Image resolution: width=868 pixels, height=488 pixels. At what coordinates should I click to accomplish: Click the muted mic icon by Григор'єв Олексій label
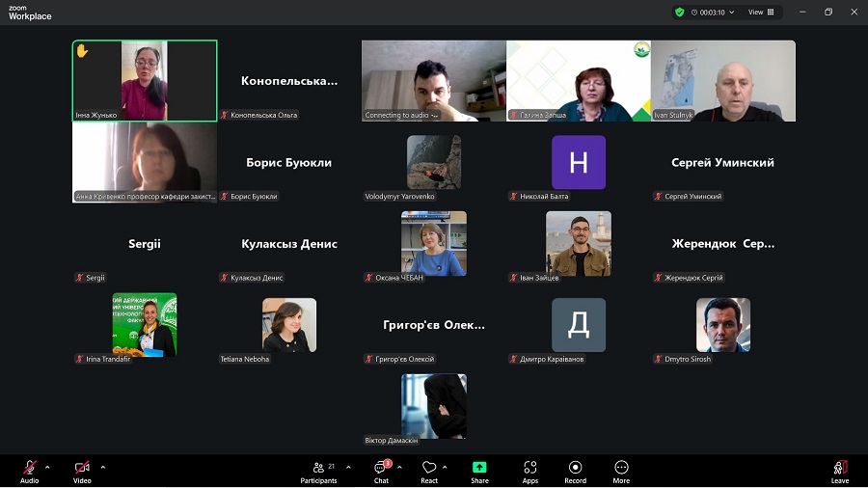369,359
